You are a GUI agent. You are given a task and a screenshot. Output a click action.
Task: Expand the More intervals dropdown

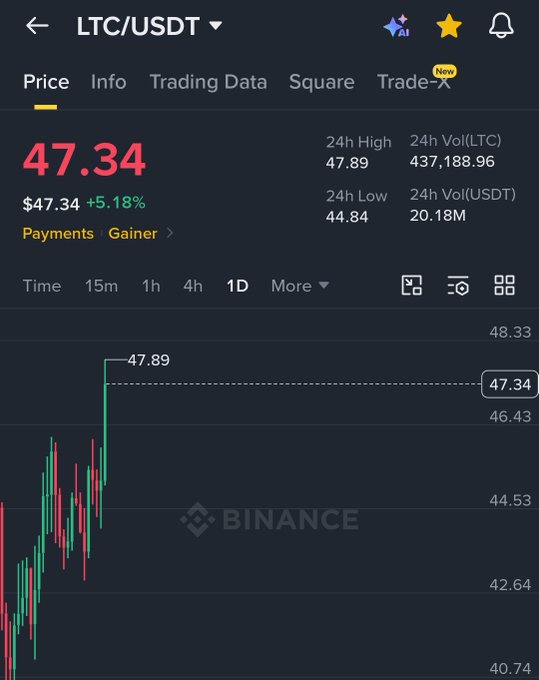click(x=300, y=286)
